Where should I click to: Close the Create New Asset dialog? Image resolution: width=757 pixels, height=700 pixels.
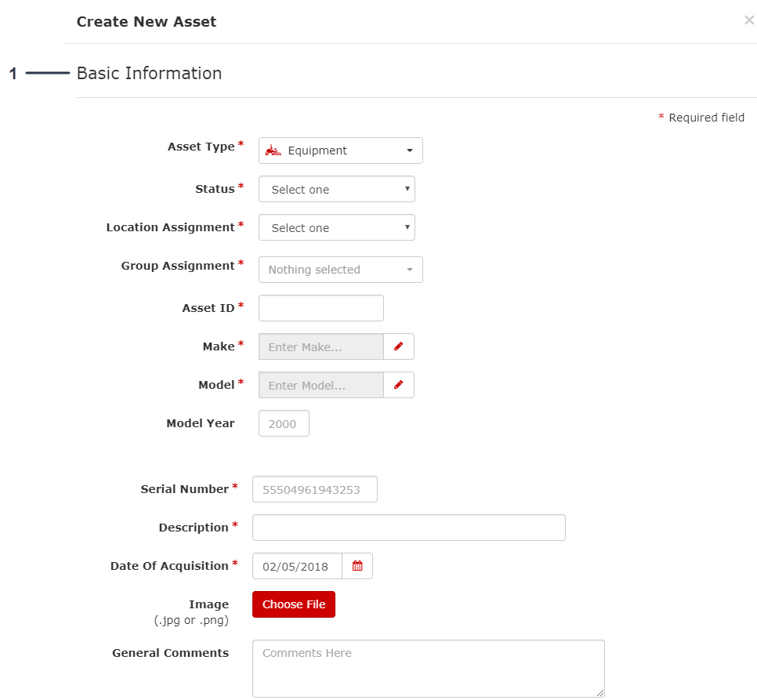[x=748, y=20]
